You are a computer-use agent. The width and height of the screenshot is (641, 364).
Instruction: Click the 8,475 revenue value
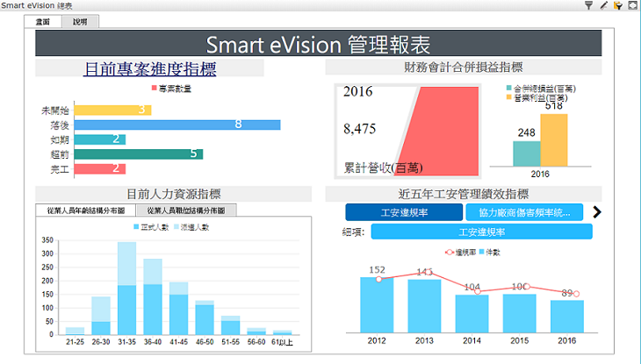(x=359, y=129)
